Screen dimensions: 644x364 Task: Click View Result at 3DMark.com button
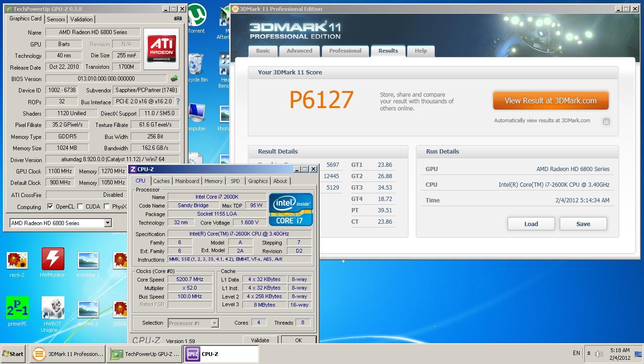[550, 100]
